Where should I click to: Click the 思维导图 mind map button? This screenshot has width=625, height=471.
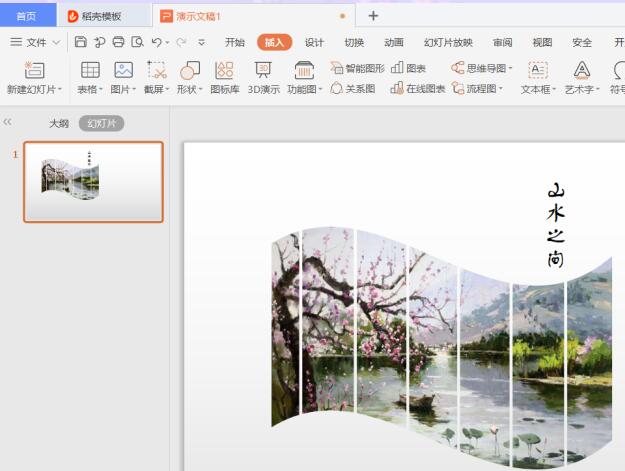[x=479, y=68]
